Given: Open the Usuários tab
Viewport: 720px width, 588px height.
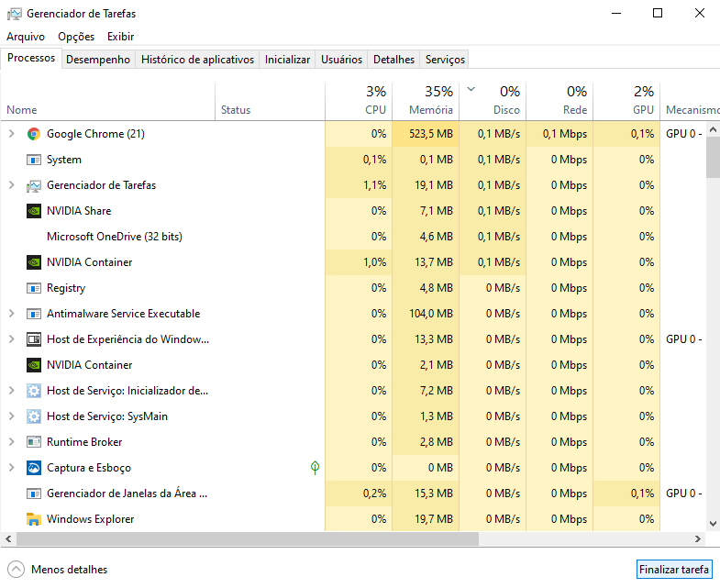Looking at the screenshot, I should 341,60.
